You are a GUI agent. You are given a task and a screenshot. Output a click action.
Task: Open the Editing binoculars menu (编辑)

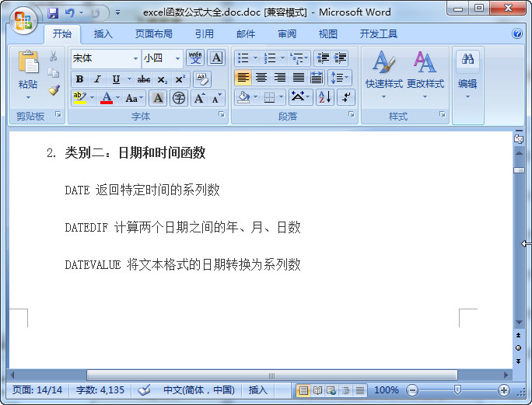pyautogui.click(x=467, y=75)
